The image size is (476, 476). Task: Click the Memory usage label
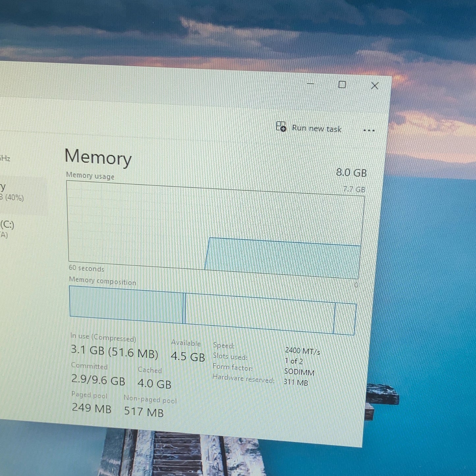click(x=90, y=176)
